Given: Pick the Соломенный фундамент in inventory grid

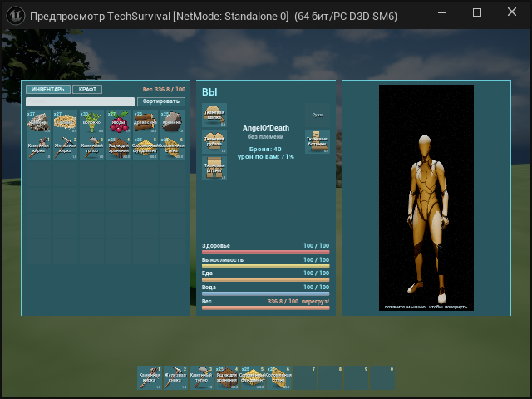Looking at the screenshot, I should [x=145, y=148].
